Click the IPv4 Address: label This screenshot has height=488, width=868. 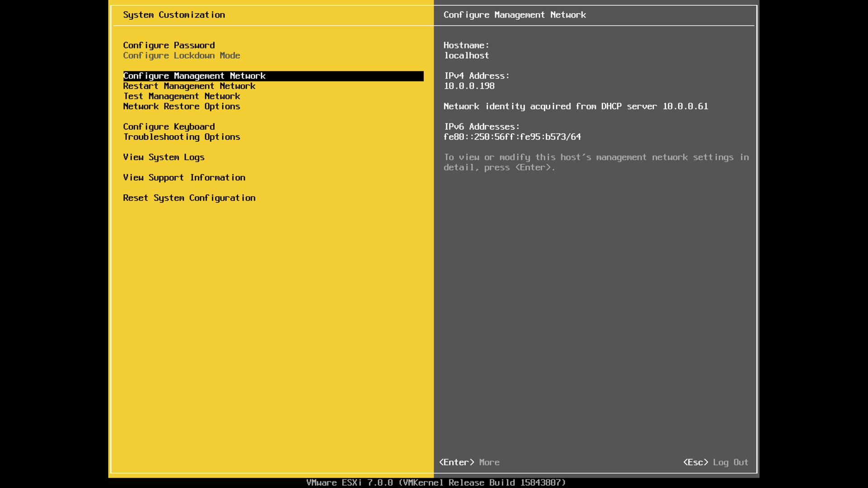pyautogui.click(x=476, y=76)
